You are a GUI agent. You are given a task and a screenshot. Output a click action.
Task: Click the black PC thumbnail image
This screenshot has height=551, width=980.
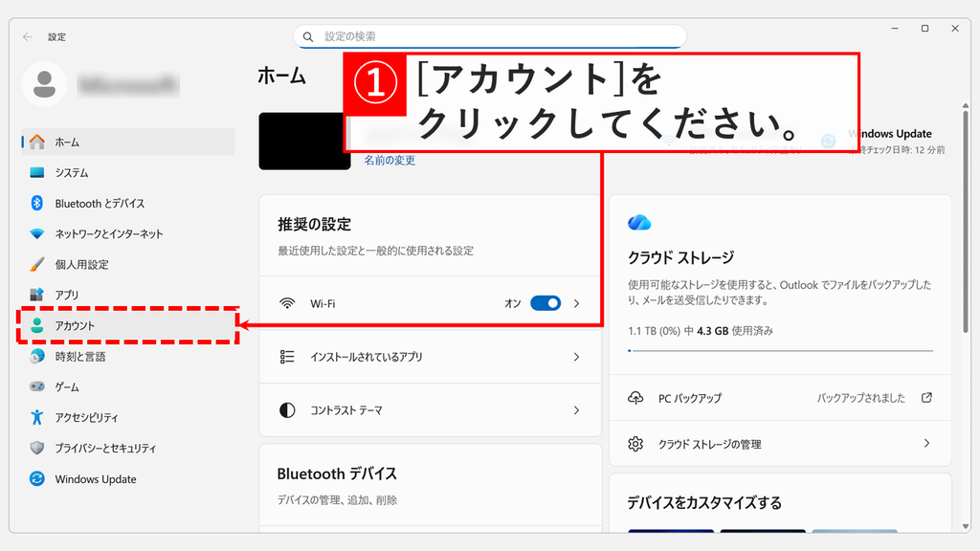[x=305, y=142]
